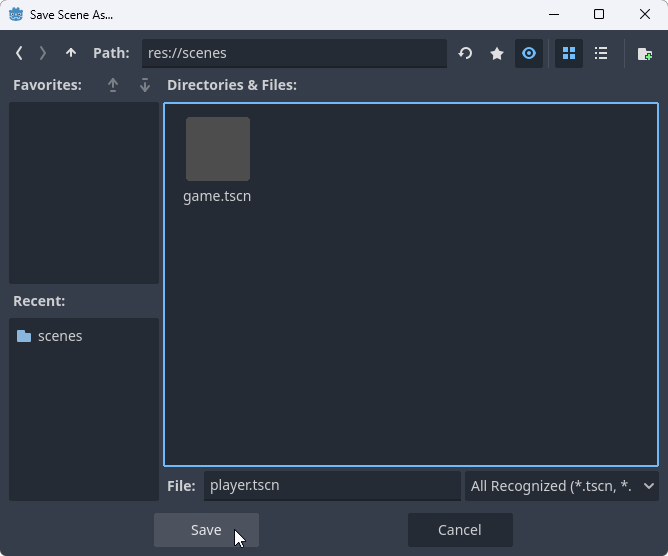Navigate up to the parent directory
This screenshot has width=668, height=556.
70,53
